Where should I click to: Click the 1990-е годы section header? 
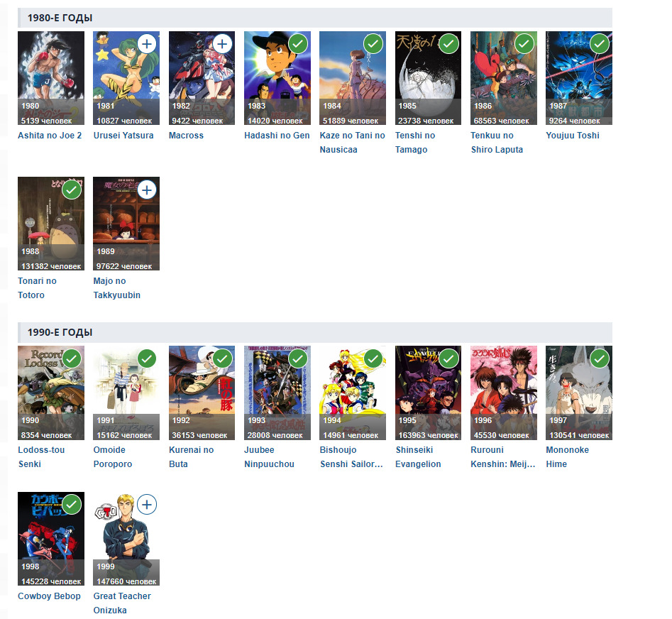[315, 332]
